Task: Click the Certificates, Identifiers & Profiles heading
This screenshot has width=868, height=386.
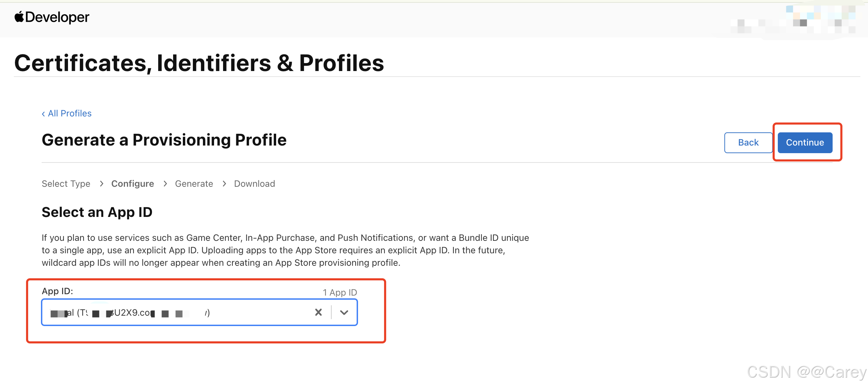Action: tap(199, 63)
